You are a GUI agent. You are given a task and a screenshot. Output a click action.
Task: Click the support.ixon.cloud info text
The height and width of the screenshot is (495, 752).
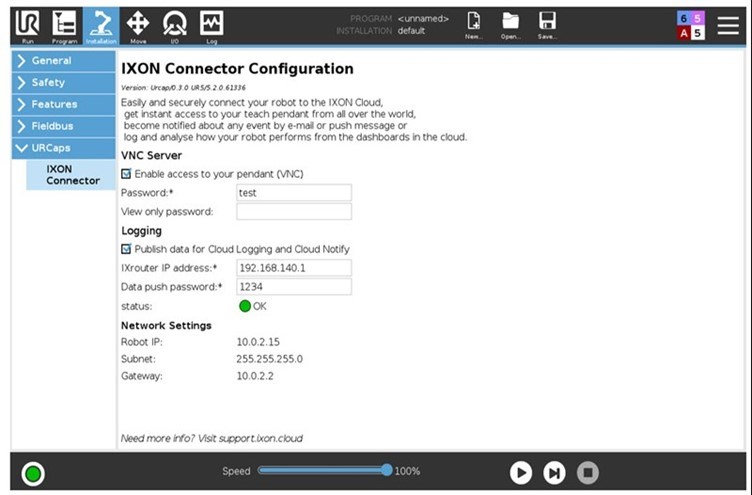pyautogui.click(x=212, y=438)
